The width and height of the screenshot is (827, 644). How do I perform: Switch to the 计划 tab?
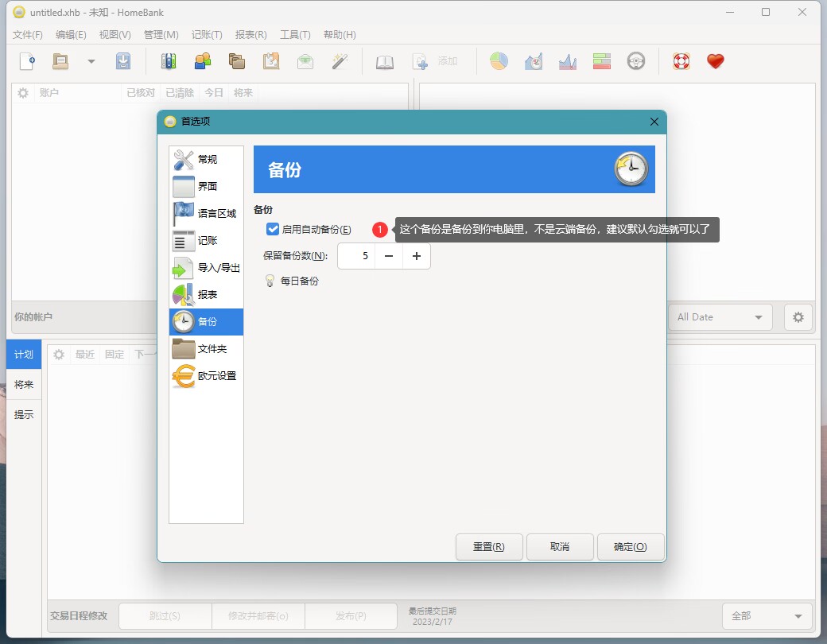coord(24,355)
